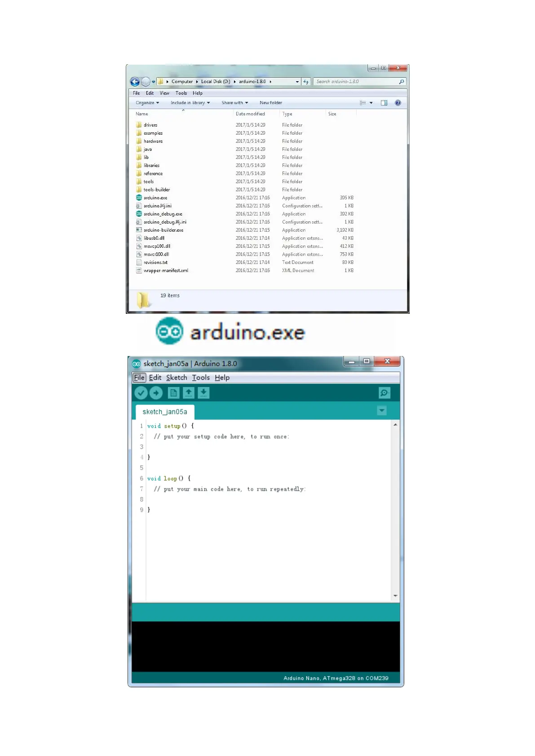The height and width of the screenshot is (756, 535).
Task: Click the New folder button
Action: click(x=271, y=103)
